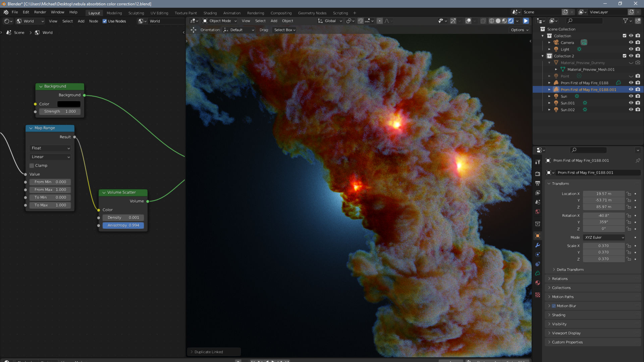The height and width of the screenshot is (362, 644).
Task: Uncheck Use Nodes in the shader editor header
Action: coord(105,21)
